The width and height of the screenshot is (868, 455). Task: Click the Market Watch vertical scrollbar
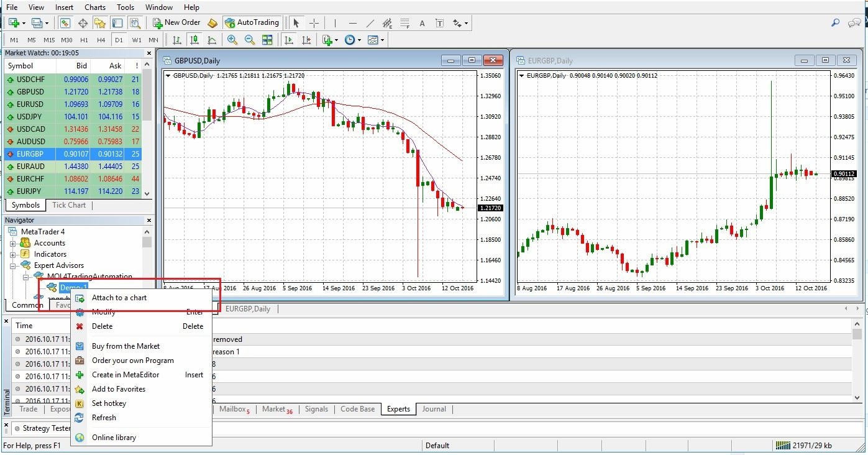click(147, 124)
